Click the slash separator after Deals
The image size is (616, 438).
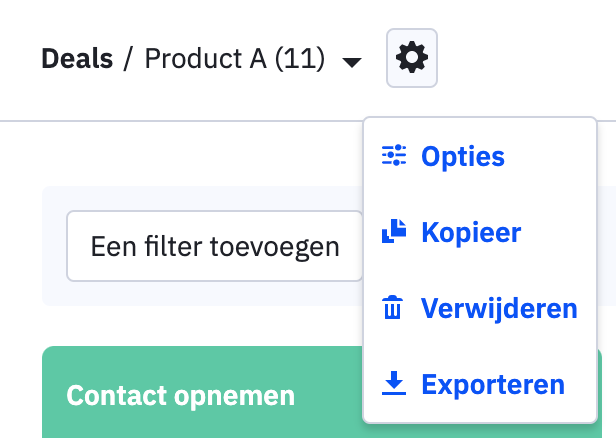click(128, 59)
